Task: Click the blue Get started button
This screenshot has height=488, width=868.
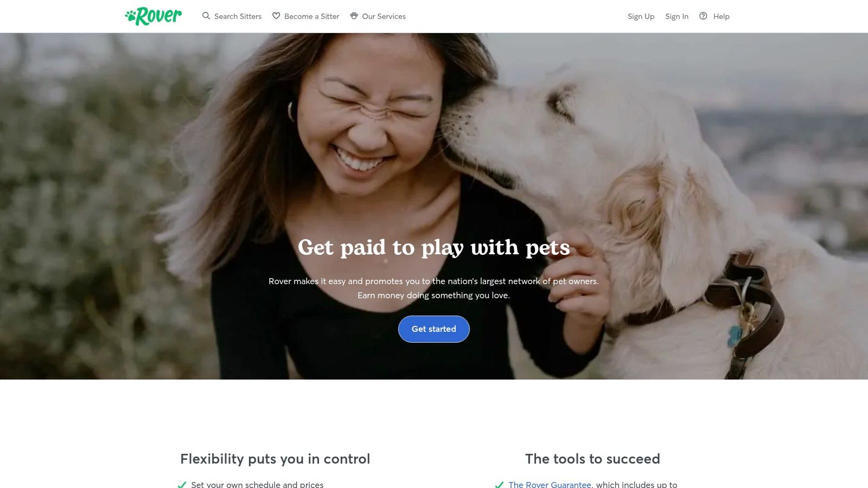Action: click(x=434, y=329)
